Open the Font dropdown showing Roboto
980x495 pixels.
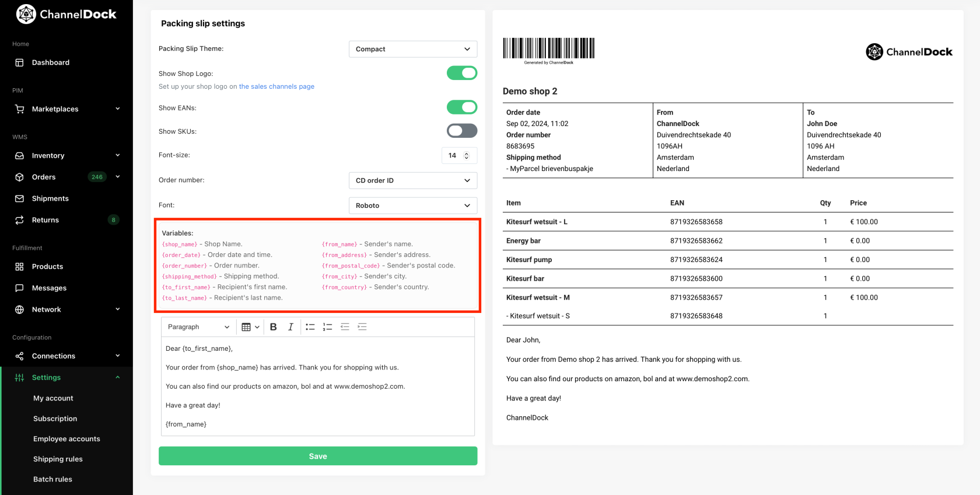click(x=413, y=205)
